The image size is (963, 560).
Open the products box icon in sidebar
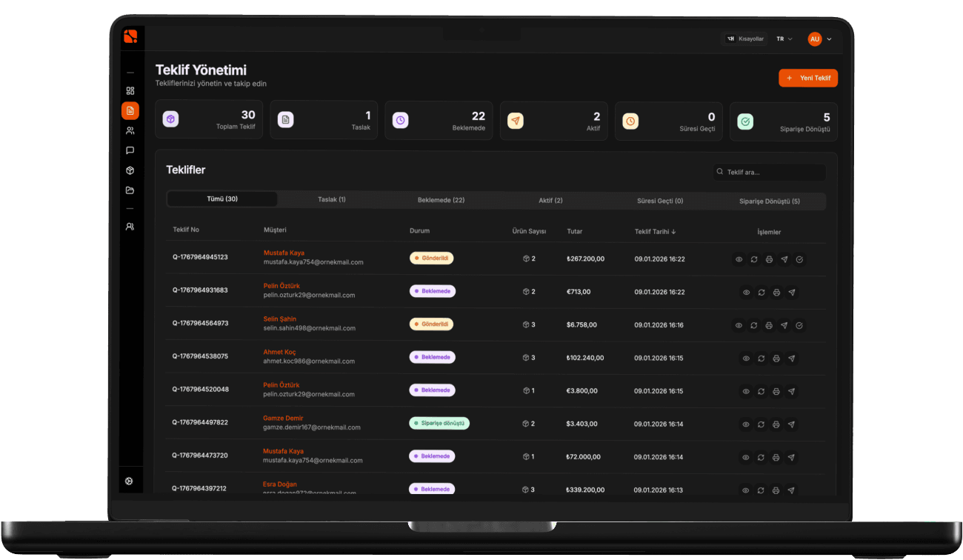130,170
